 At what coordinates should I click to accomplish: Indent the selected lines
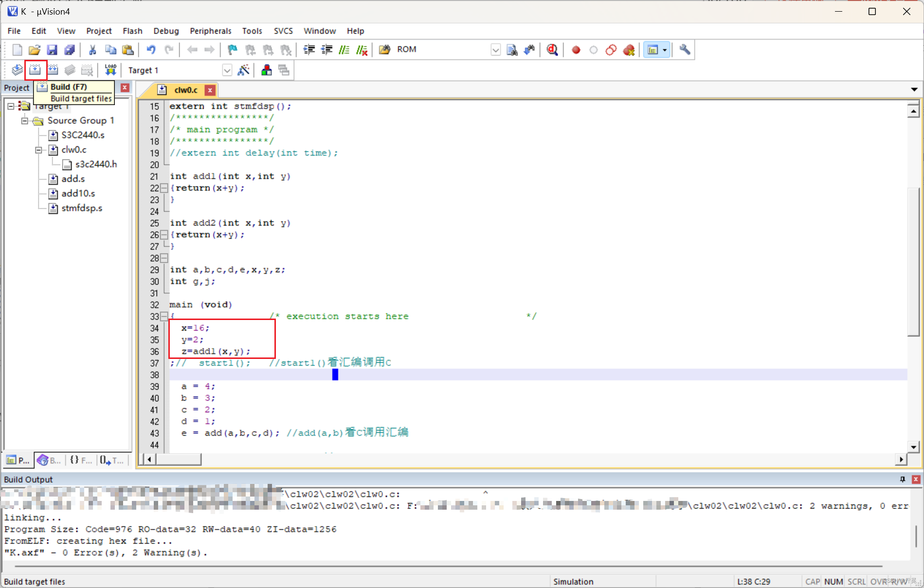[x=309, y=50]
